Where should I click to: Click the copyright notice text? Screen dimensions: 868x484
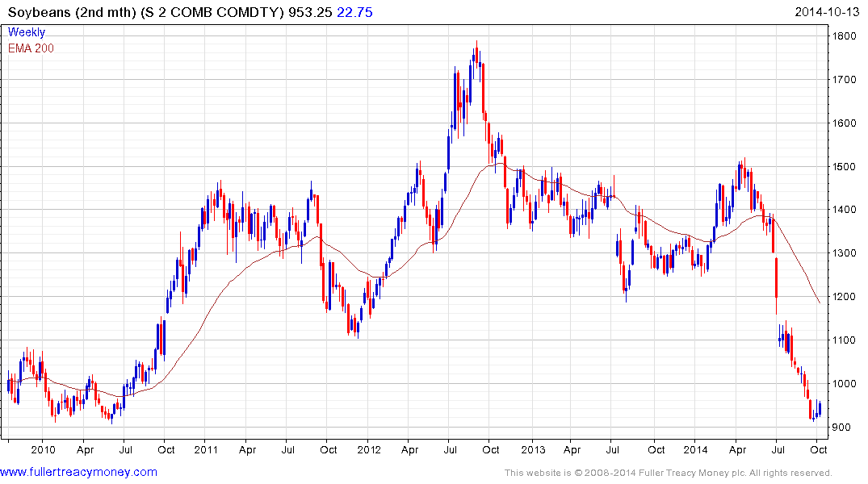click(x=669, y=473)
